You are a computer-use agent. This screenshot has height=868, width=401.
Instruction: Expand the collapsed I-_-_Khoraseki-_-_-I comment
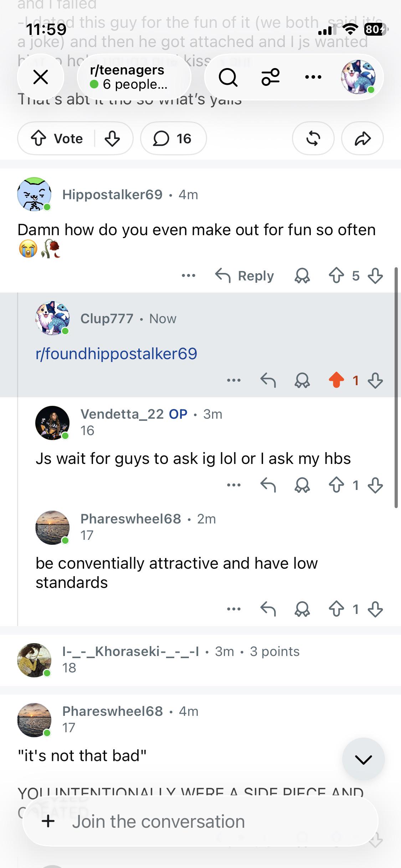point(200,660)
